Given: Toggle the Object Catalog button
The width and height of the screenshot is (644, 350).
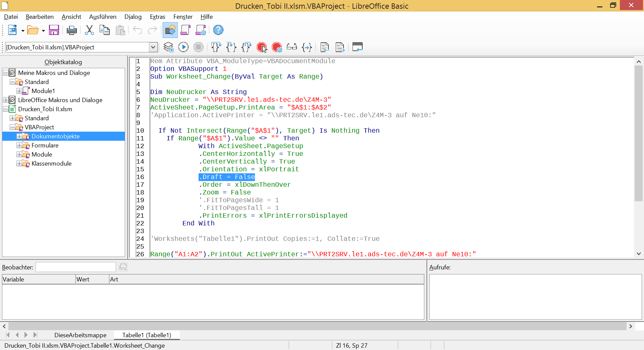Looking at the screenshot, I should point(170,30).
